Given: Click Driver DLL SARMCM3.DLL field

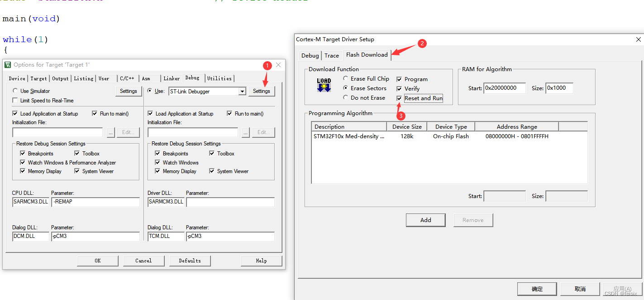Looking at the screenshot, I should coord(166,202).
